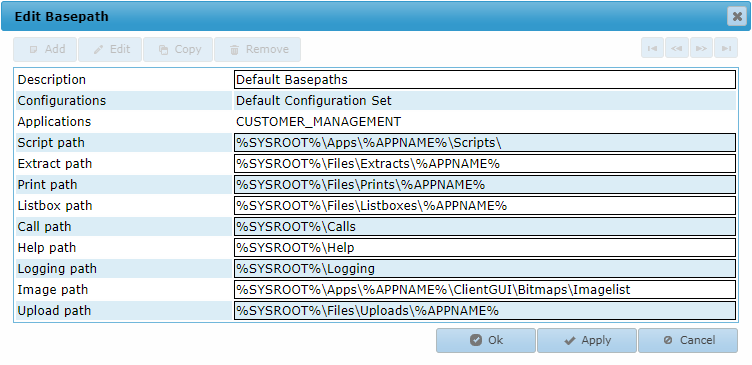Edit the Help path field
The image size is (752, 365).
[485, 248]
